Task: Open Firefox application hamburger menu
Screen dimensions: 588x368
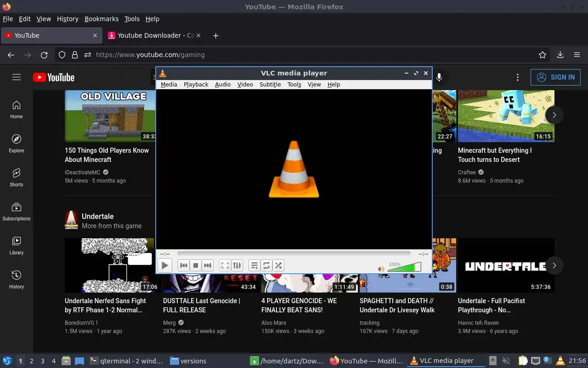Action: (577, 55)
